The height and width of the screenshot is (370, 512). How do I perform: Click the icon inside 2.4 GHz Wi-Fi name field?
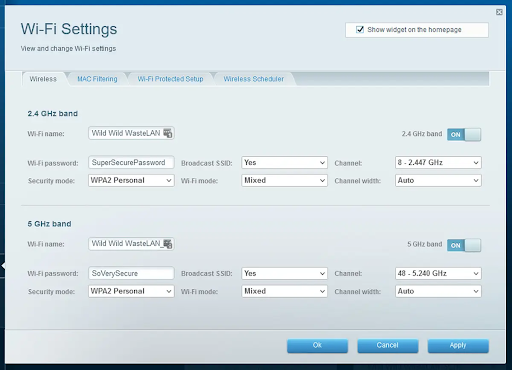point(168,133)
